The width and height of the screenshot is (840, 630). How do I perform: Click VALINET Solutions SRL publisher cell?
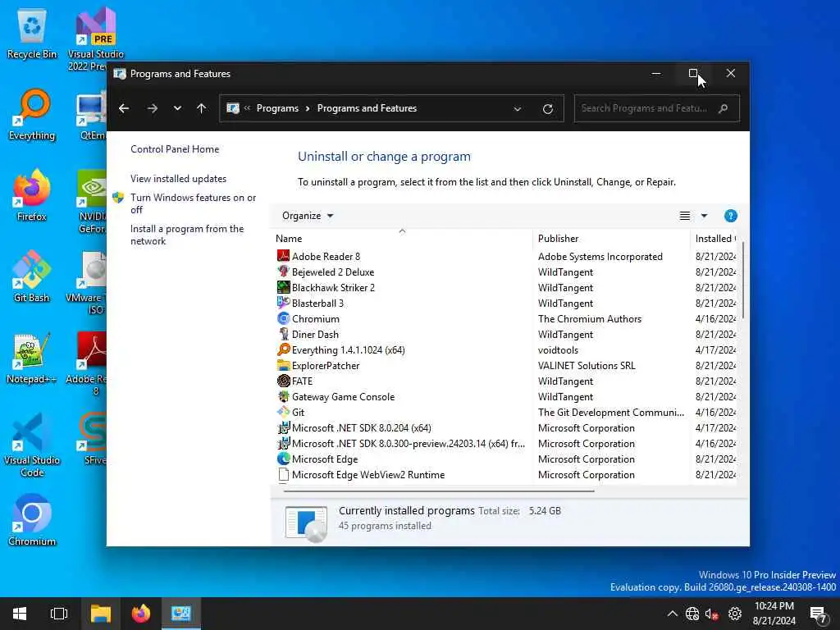pyautogui.click(x=587, y=365)
